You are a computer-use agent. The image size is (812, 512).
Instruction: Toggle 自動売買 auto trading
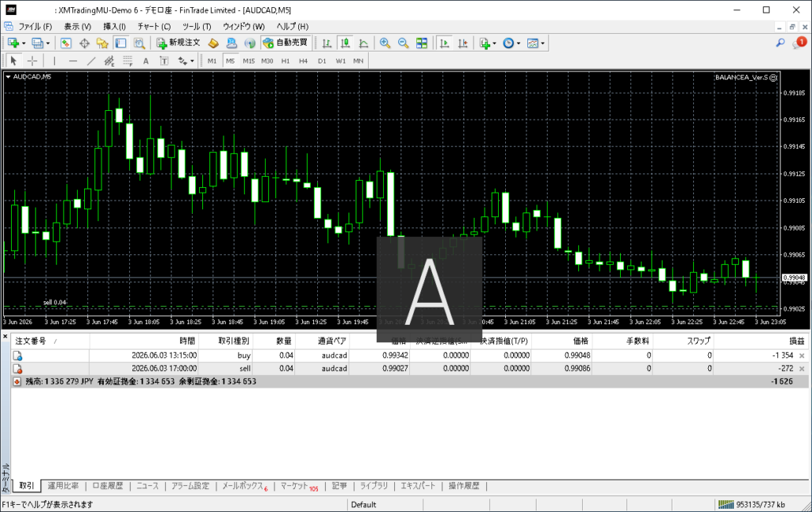click(285, 43)
